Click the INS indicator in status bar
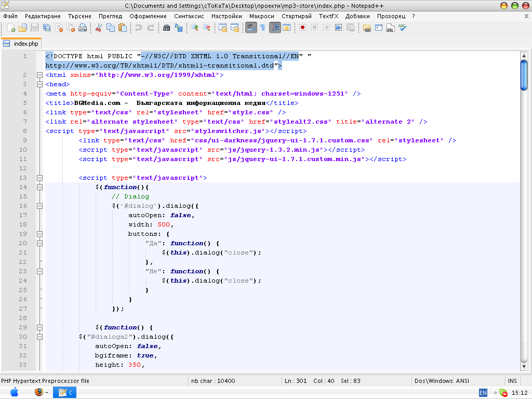 (512, 381)
